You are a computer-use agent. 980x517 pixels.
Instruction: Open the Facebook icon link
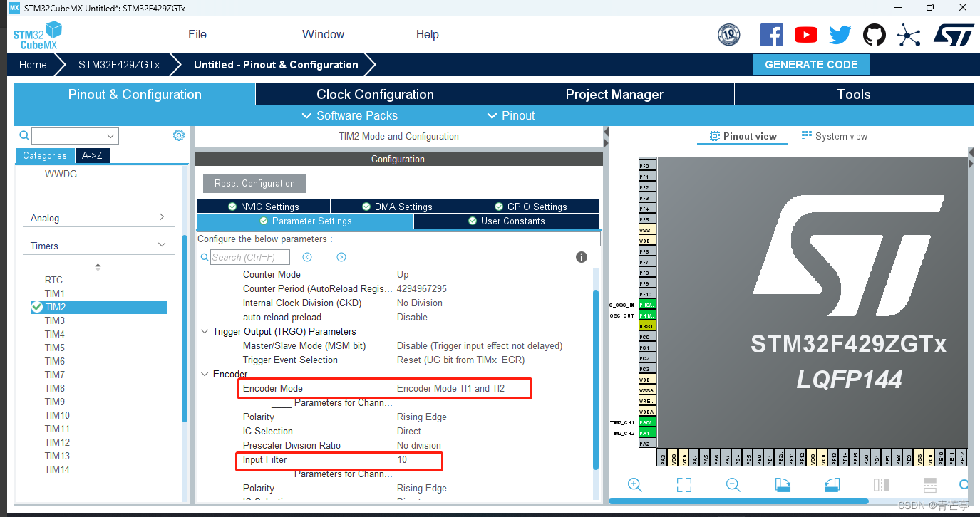pyautogui.click(x=772, y=35)
